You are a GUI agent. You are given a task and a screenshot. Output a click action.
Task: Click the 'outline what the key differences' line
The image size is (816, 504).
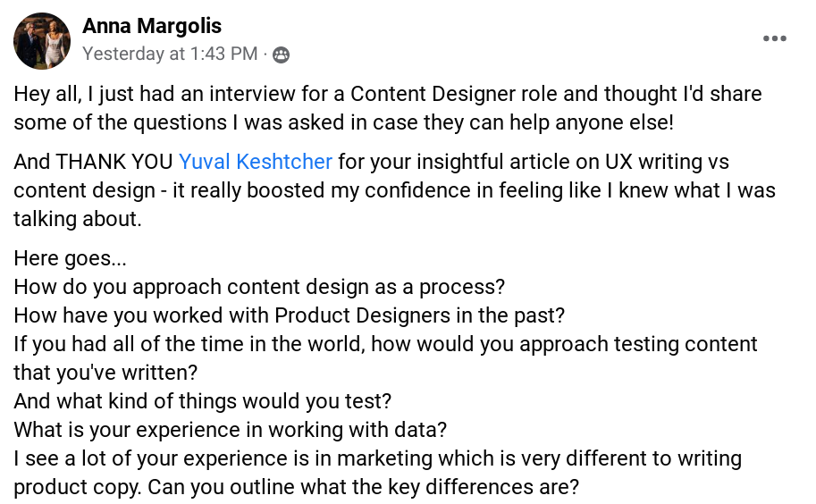(x=296, y=487)
